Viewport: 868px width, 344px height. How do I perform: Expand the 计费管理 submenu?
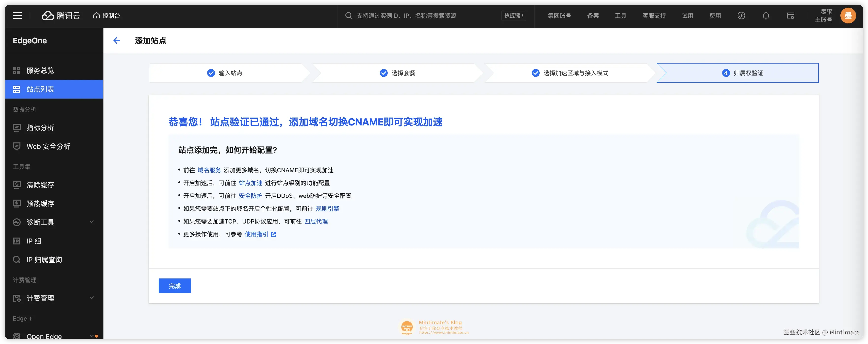pos(91,298)
